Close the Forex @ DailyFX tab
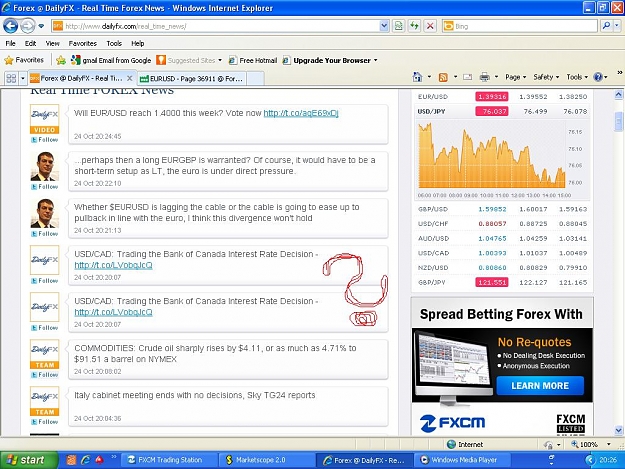The image size is (625, 469). pyautogui.click(x=130, y=78)
